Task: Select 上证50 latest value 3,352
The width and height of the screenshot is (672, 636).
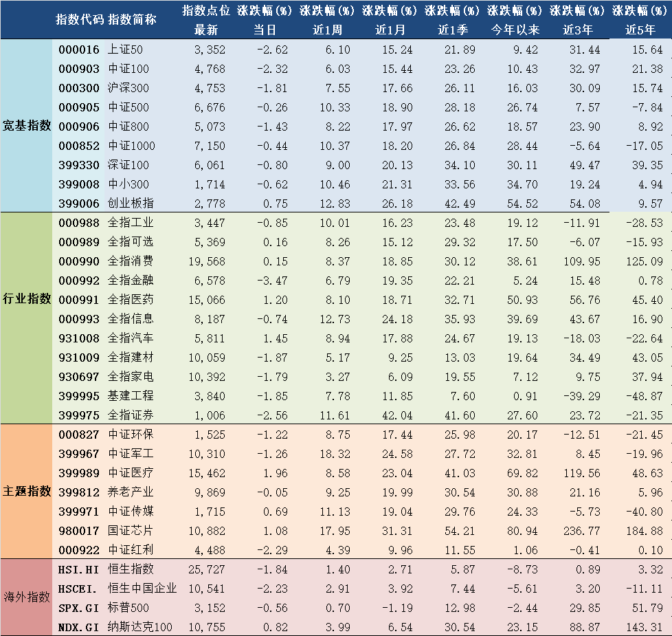Action: pyautogui.click(x=210, y=50)
